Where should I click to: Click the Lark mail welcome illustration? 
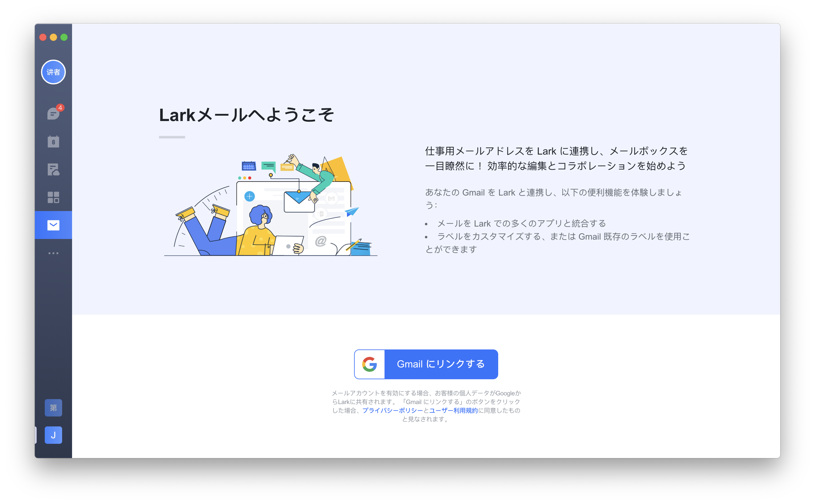click(271, 205)
